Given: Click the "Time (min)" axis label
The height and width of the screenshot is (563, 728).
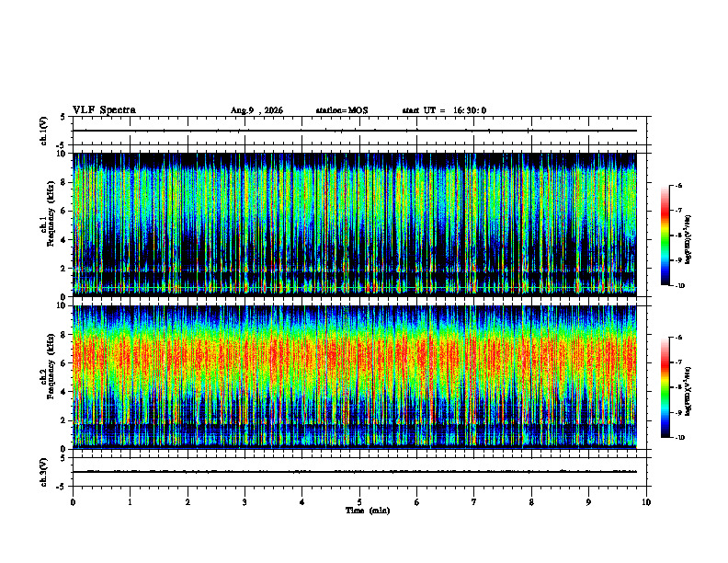Looking at the screenshot, I should [x=368, y=511].
